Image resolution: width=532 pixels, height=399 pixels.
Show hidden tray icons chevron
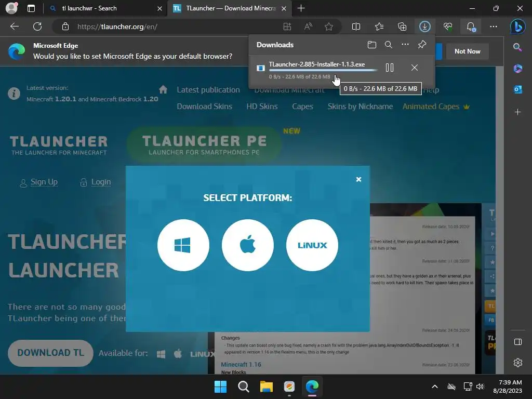click(435, 387)
